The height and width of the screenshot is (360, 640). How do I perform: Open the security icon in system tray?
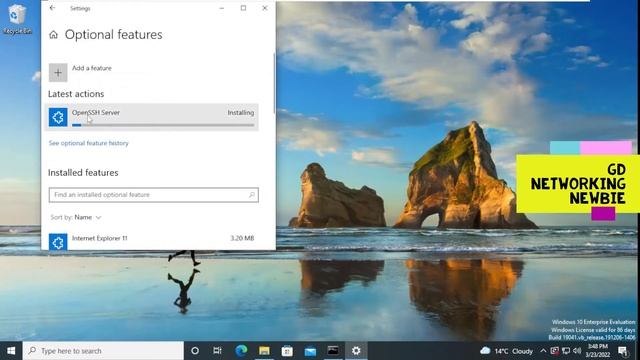point(554,351)
